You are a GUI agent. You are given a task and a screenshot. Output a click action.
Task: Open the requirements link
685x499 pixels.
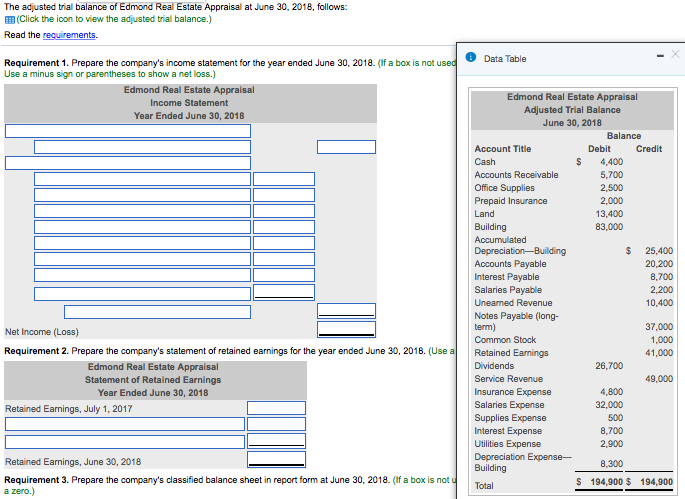click(69, 35)
